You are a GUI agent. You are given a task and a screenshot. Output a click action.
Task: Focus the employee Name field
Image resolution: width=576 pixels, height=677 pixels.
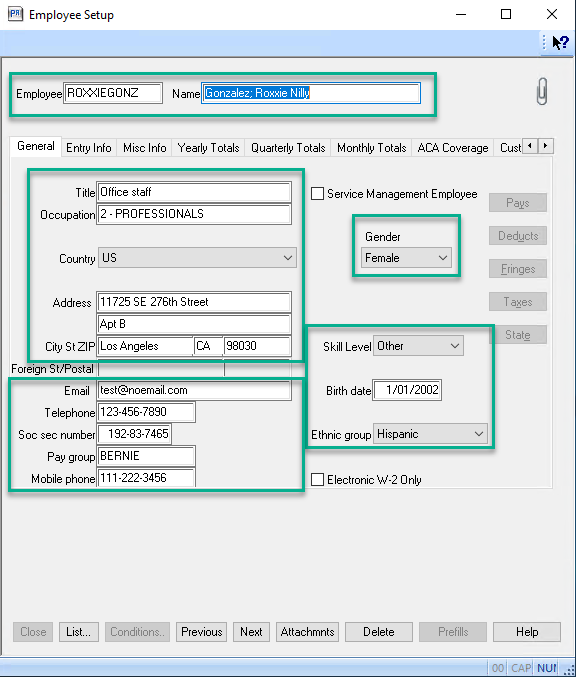[311, 93]
